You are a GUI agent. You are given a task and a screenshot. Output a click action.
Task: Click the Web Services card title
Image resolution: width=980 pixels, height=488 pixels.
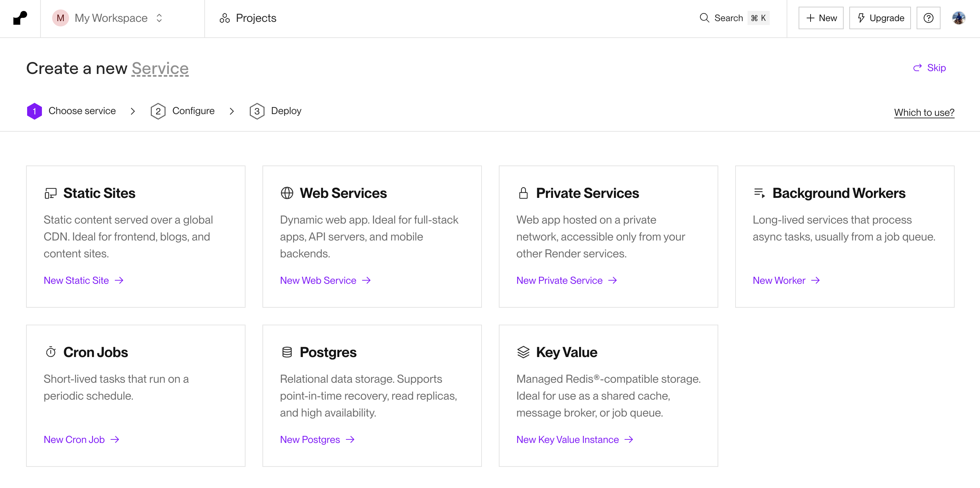click(x=343, y=193)
